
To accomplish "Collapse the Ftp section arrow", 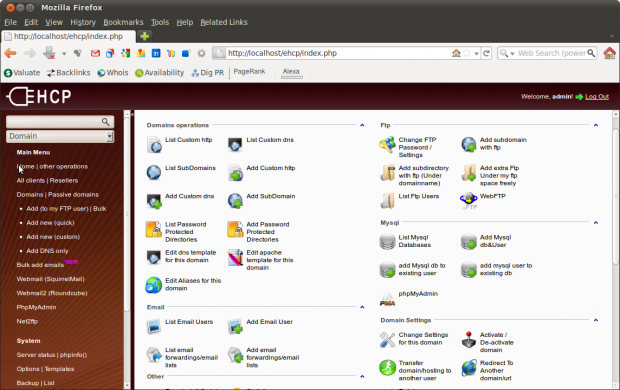I will (595, 125).
